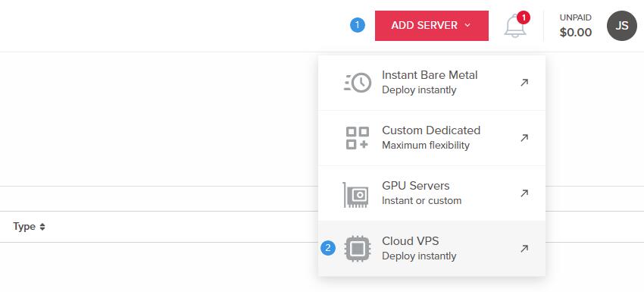Open the JS user avatar menu
644x292 pixels.
(622, 26)
